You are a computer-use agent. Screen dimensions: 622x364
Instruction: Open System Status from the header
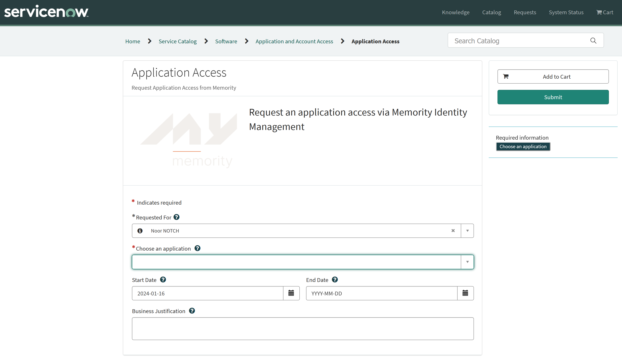566,12
